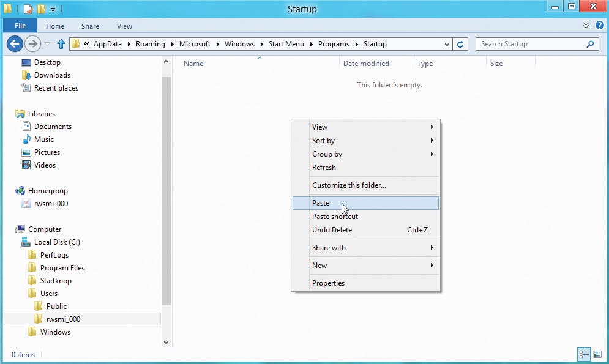Open Local Disk (C:)
Screen dimensions: 609x364
[x=57, y=242]
